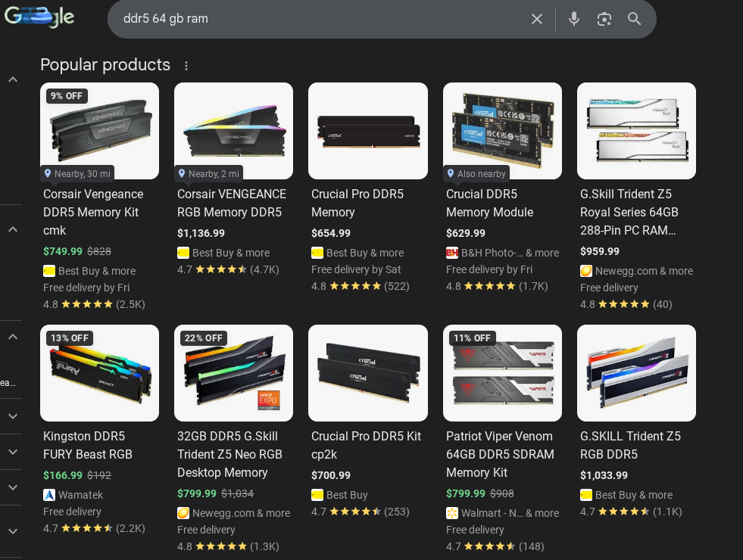The height and width of the screenshot is (560, 743).
Task: Open Patriot Viper Venom 64GB DDR5 title
Action: pyautogui.click(x=500, y=455)
